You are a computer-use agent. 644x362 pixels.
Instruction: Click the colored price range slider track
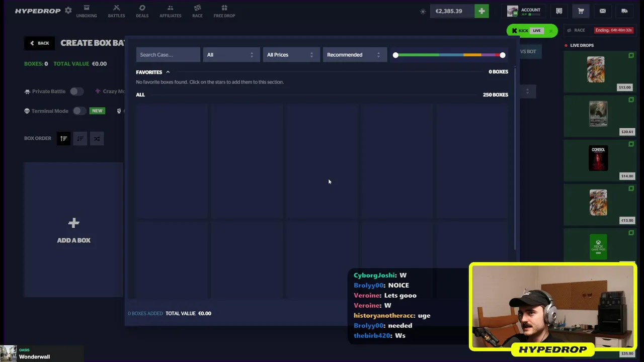(x=449, y=55)
